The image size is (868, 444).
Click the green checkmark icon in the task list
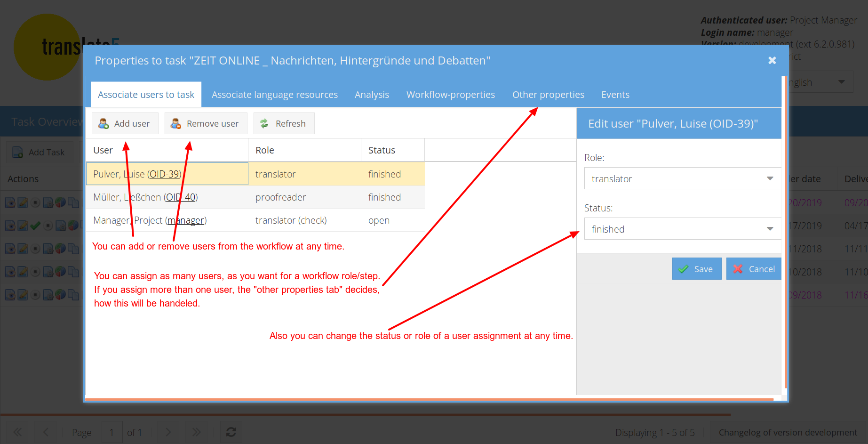(35, 226)
